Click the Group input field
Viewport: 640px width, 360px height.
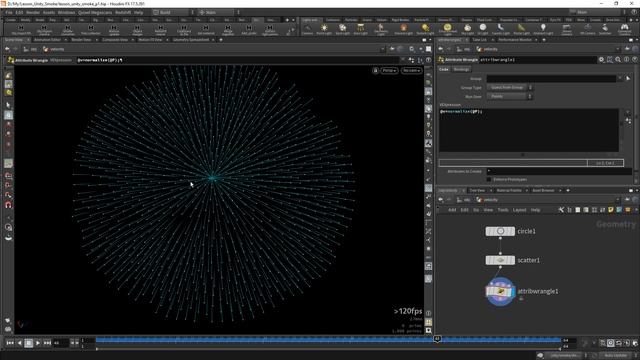click(x=551, y=78)
